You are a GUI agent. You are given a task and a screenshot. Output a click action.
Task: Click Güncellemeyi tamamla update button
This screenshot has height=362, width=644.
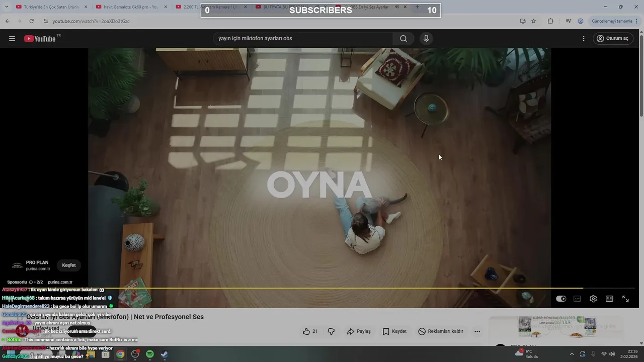pyautogui.click(x=612, y=21)
